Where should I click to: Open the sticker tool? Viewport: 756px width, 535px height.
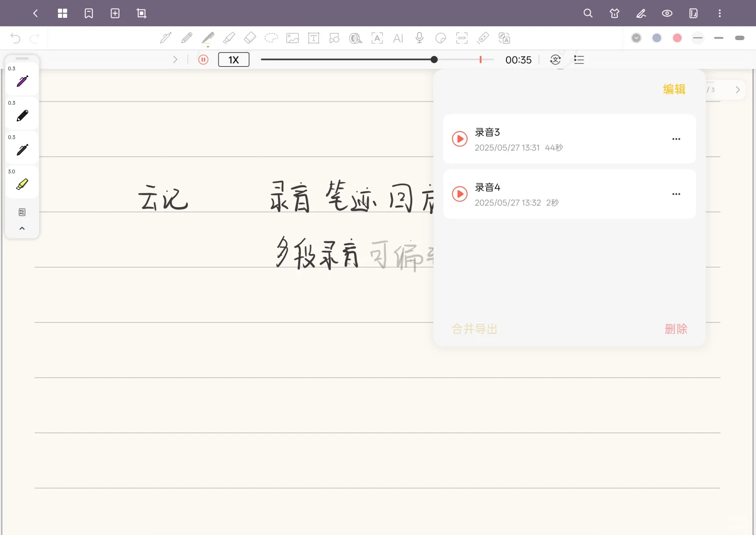[440, 38]
